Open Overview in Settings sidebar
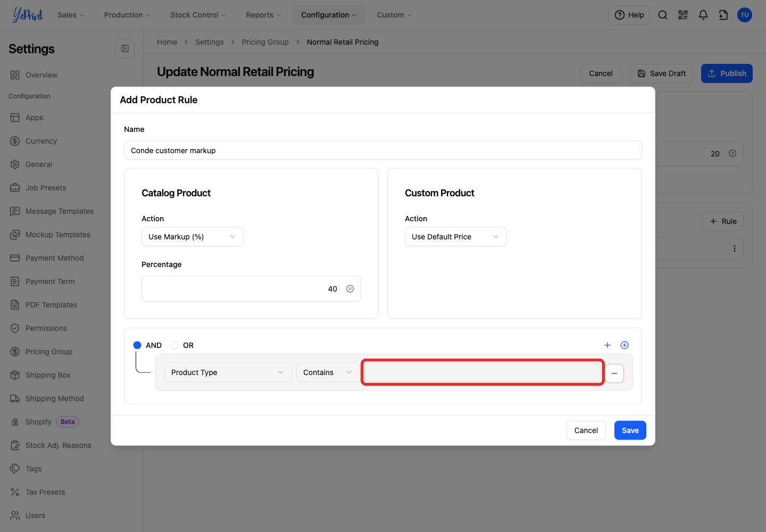Image resolution: width=766 pixels, height=532 pixels. tap(34, 75)
